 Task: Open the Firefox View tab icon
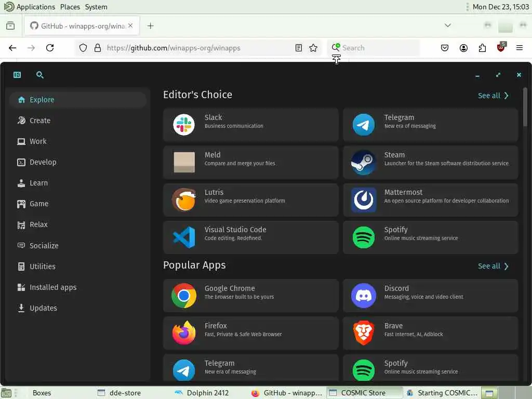pyautogui.click(x=10, y=26)
